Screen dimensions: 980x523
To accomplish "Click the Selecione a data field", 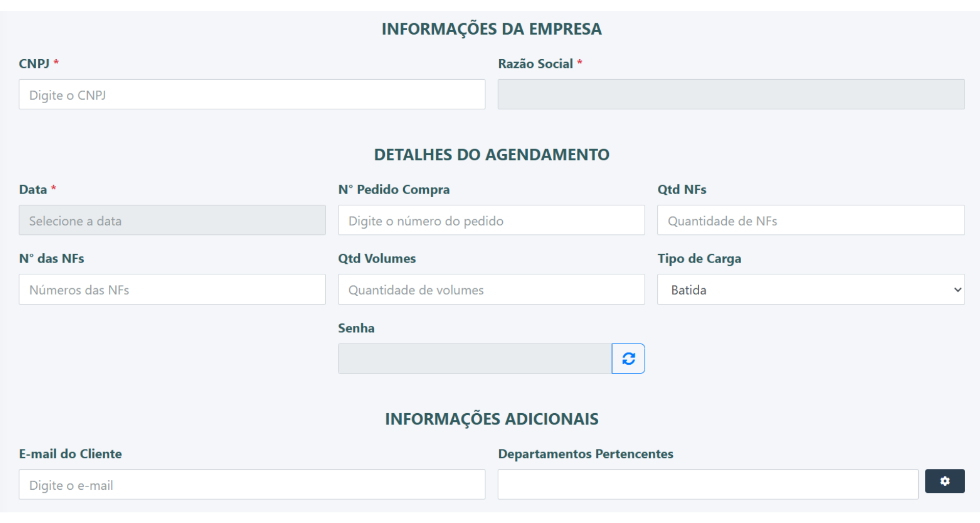I will coord(172,220).
